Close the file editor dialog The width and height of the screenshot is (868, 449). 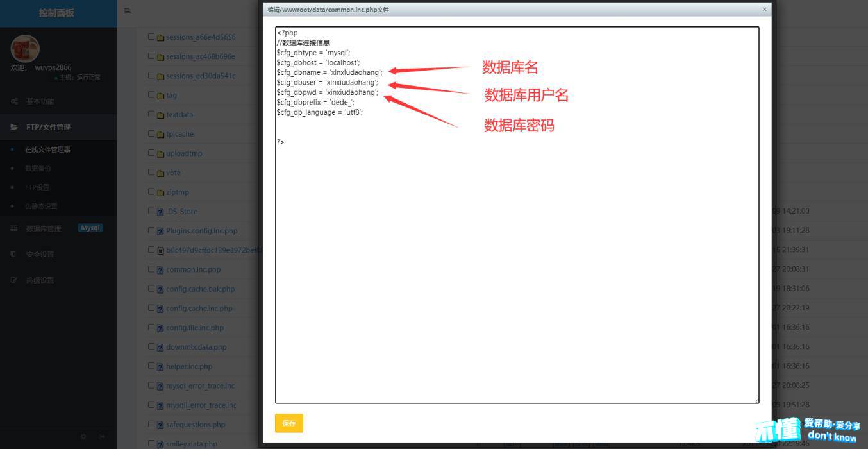764,10
